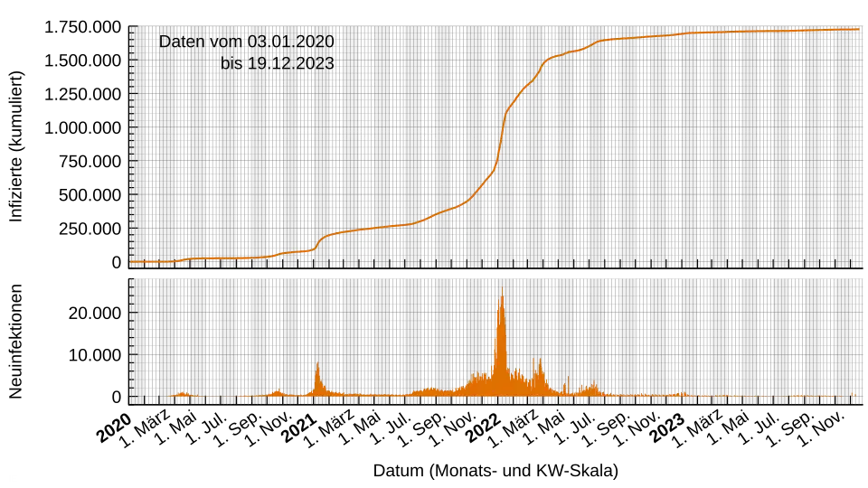Click the 20.000 label on lower chart
Screen dimensions: 868x488
click(x=95, y=314)
